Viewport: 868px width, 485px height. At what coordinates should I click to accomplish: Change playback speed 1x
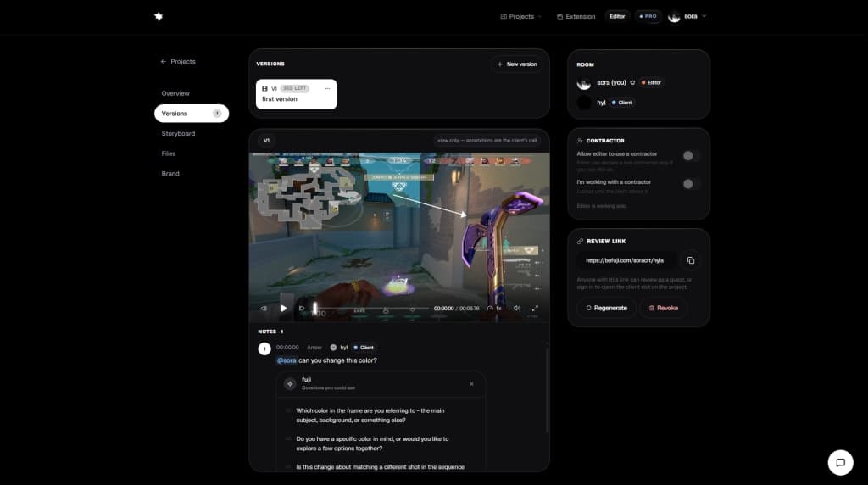pyautogui.click(x=494, y=309)
